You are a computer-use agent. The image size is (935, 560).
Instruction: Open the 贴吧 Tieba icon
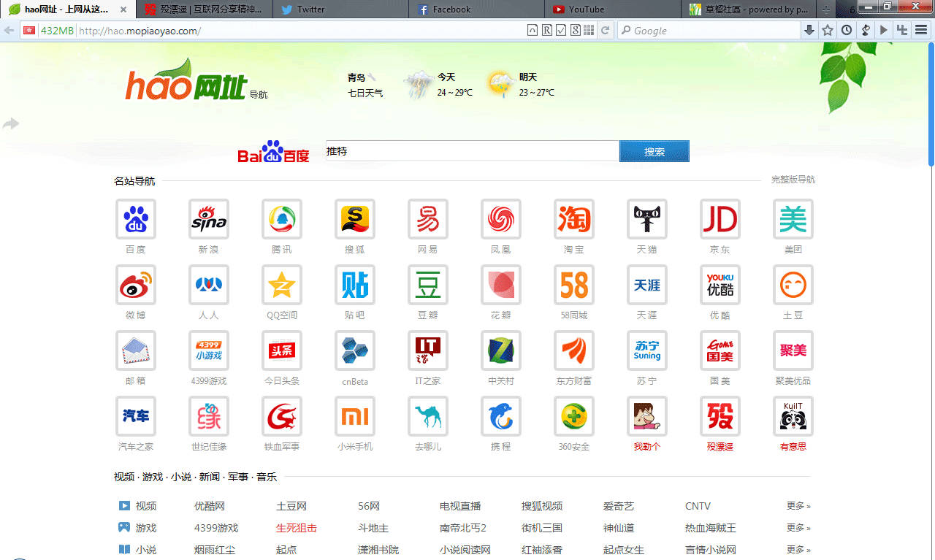click(x=355, y=285)
